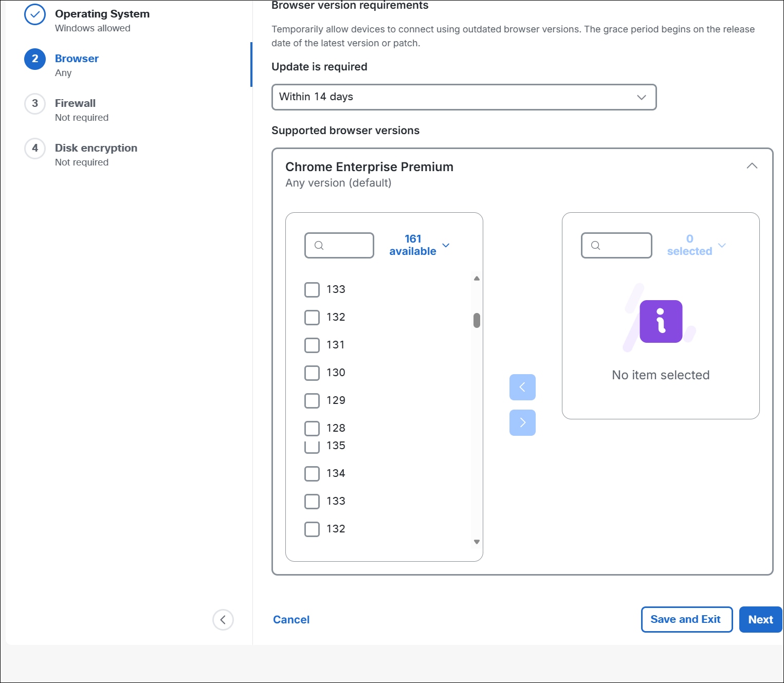Viewport: 784px width, 683px height.
Task: Check the 135 version checkbox
Action: click(312, 447)
